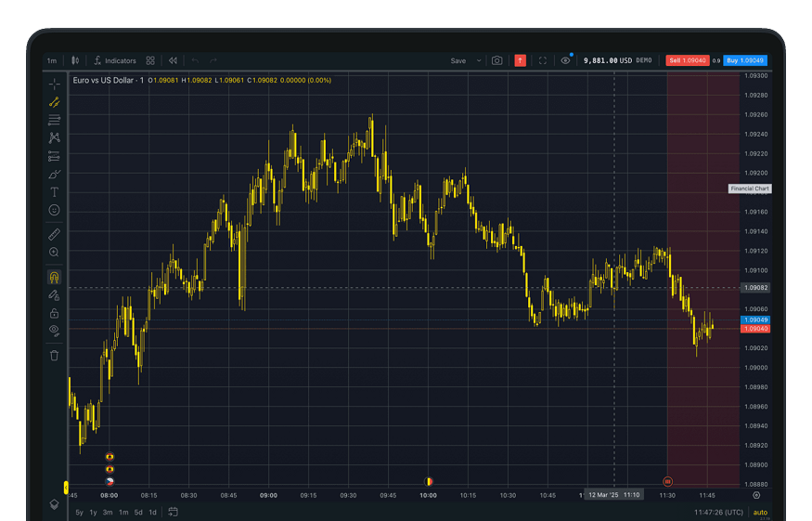812x521 pixels.
Task: Switch to 5y date range
Action: [x=79, y=513]
